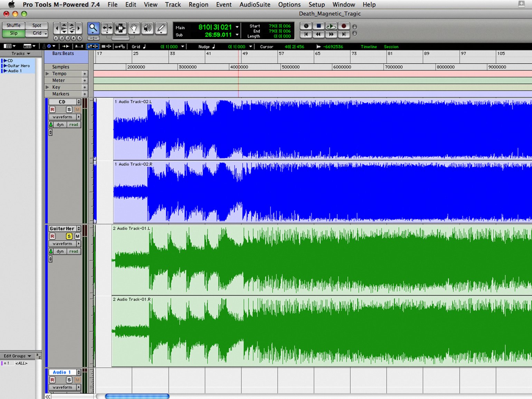The width and height of the screenshot is (532, 399).
Task: Toggle Mirrored MIDI Editing button
Action: pos(120,46)
